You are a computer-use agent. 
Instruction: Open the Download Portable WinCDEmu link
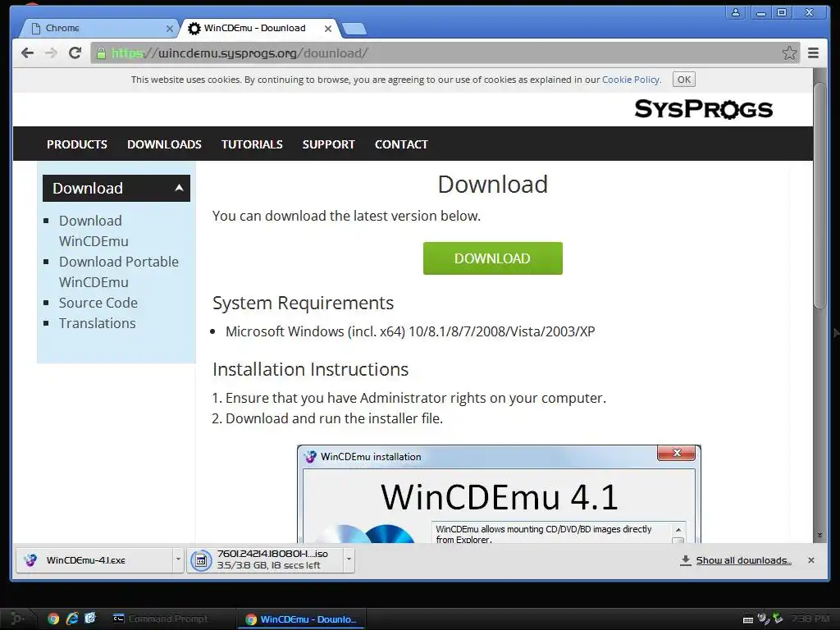tap(118, 272)
